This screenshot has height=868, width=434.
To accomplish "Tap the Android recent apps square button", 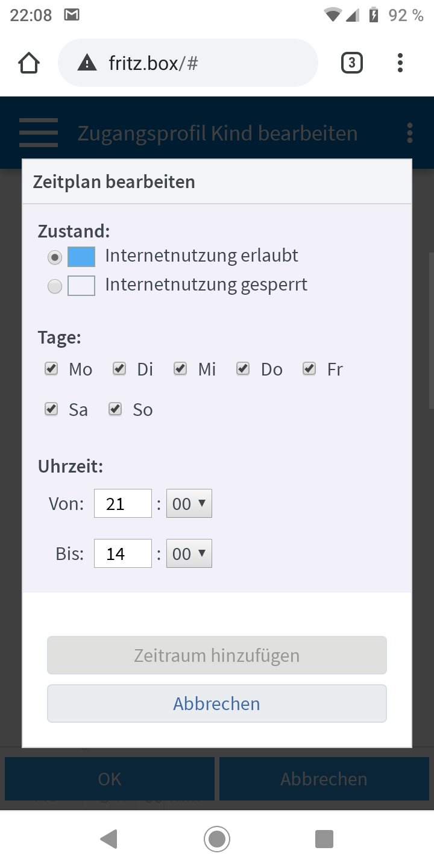I will click(324, 839).
